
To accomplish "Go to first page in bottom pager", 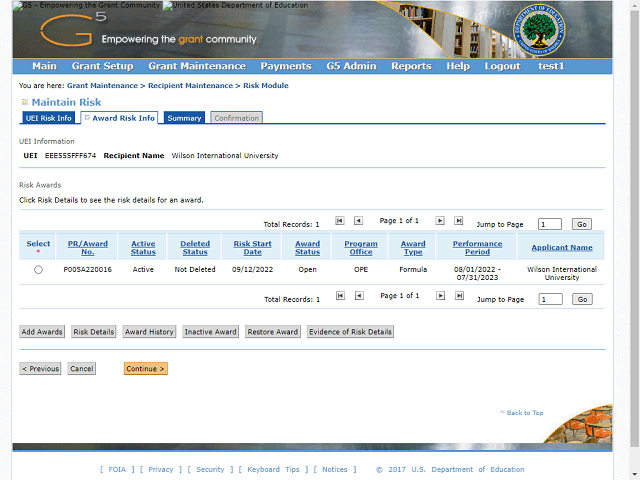I will coord(340,296).
